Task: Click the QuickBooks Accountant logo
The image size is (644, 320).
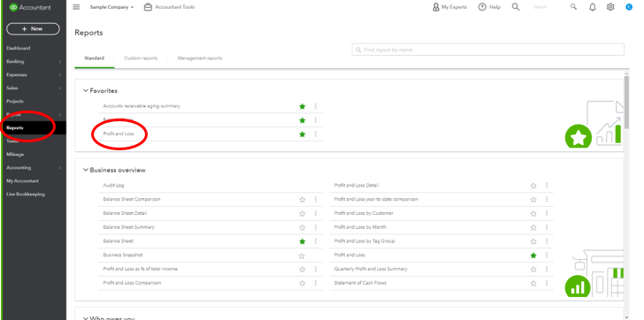Action: (29, 7)
